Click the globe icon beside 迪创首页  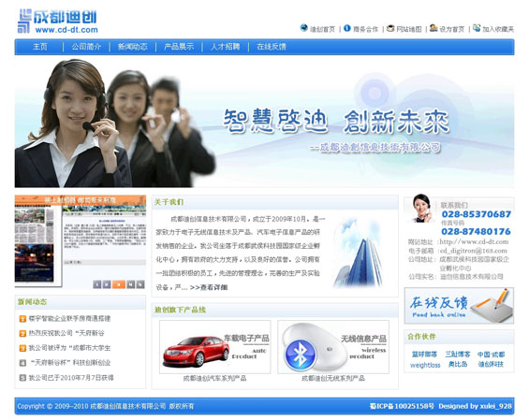(x=303, y=28)
